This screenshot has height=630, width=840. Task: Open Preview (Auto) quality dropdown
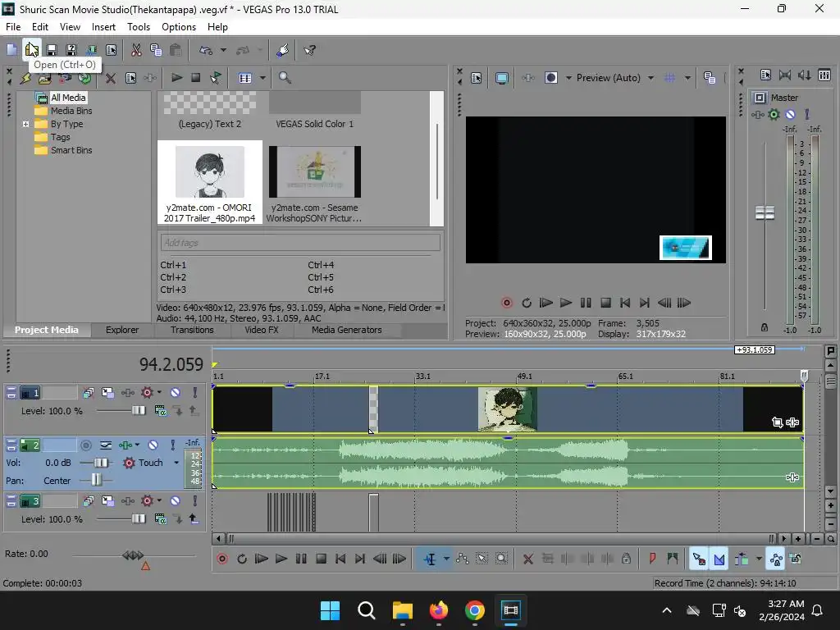(x=651, y=78)
